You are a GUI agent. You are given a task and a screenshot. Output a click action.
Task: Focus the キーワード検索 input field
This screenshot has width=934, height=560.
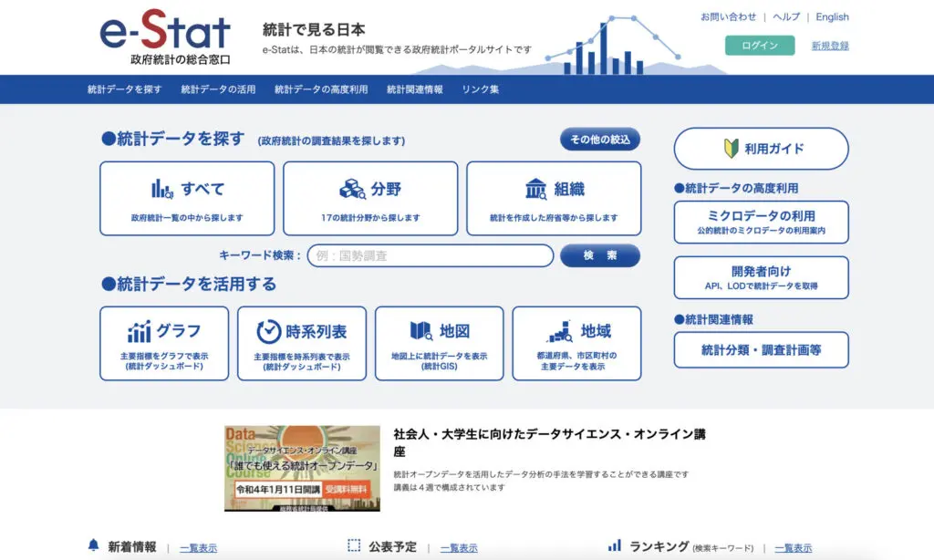(x=430, y=255)
